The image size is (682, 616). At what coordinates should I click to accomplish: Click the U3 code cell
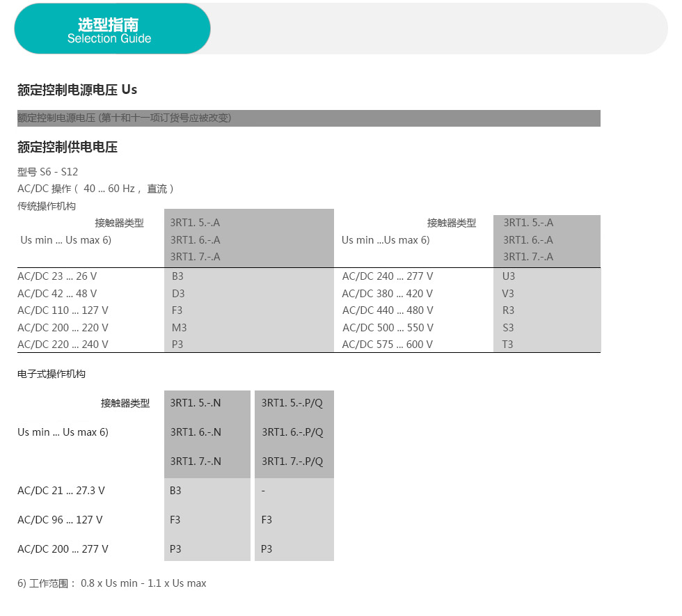[509, 276]
